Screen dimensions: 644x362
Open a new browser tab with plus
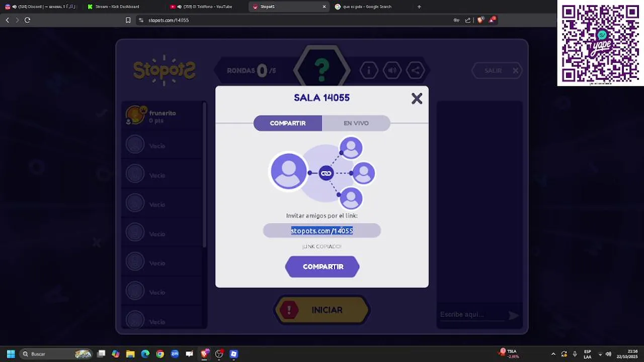419,7
